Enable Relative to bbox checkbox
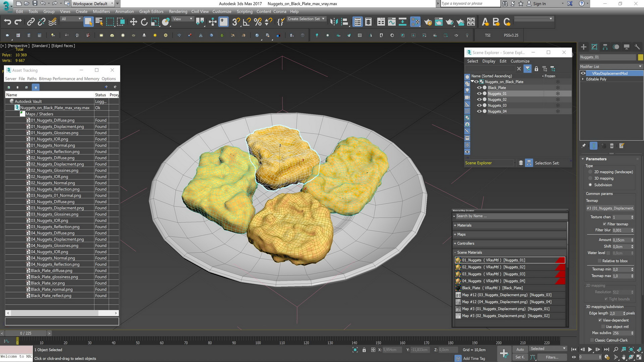 (x=599, y=261)
